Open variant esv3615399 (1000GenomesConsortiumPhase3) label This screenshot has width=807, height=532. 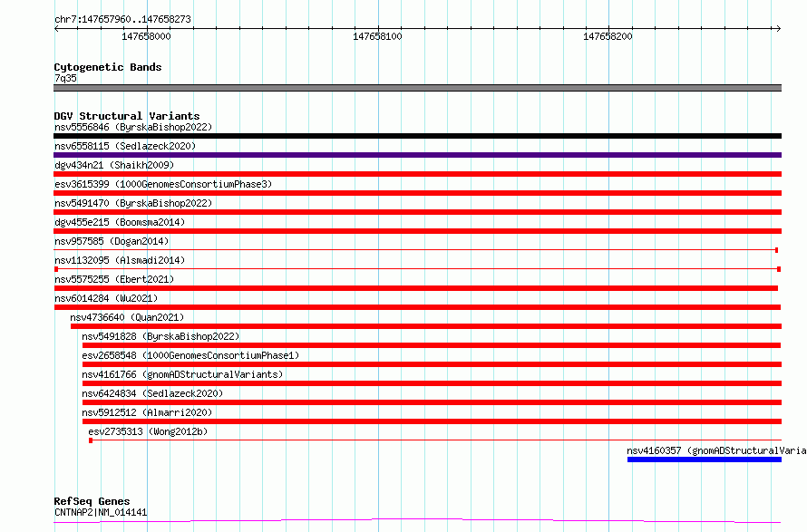coord(163,184)
